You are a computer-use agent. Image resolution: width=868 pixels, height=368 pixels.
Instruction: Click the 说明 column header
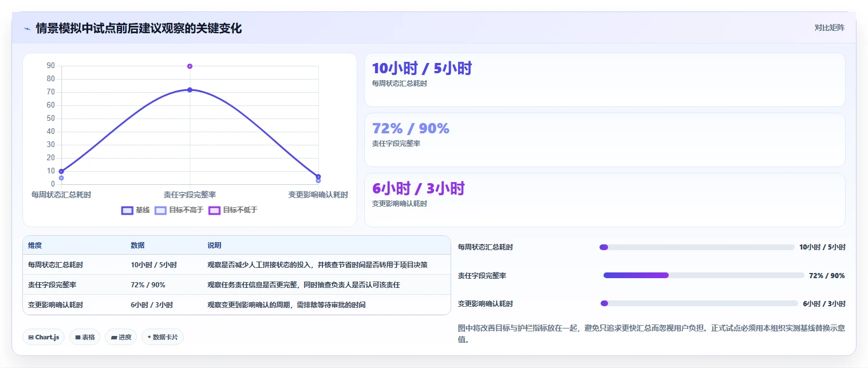214,246
